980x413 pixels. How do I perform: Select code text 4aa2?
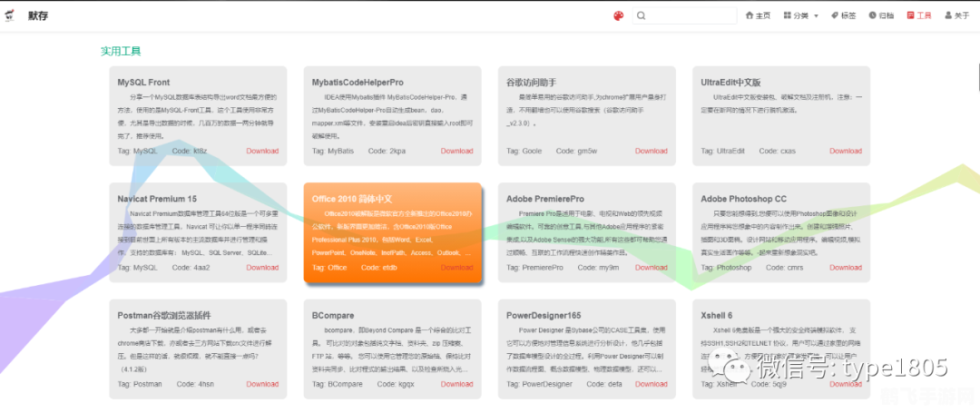pyautogui.click(x=201, y=268)
